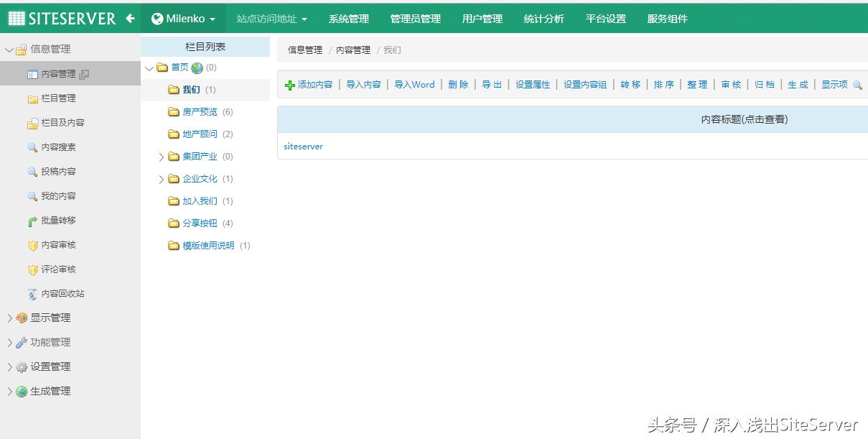Click the 添加内容 (Add Content) plus icon
This screenshot has width=868, height=439.
coord(289,84)
